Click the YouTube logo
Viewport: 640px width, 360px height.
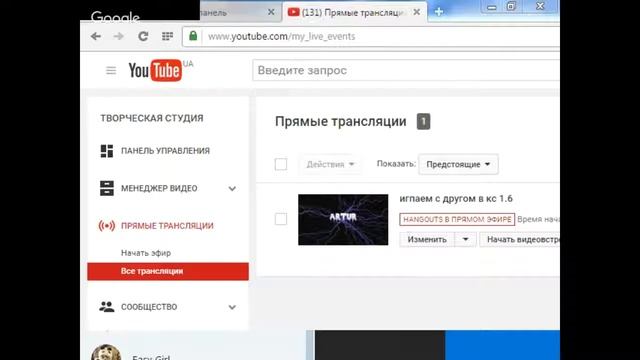click(155, 70)
